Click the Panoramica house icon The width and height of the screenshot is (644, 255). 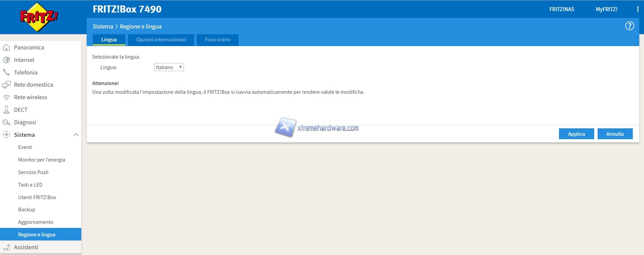pyautogui.click(x=6, y=47)
